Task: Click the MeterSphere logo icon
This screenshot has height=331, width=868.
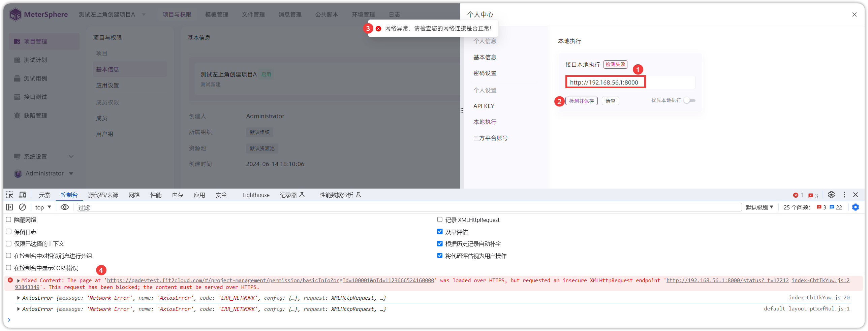Action: point(15,14)
